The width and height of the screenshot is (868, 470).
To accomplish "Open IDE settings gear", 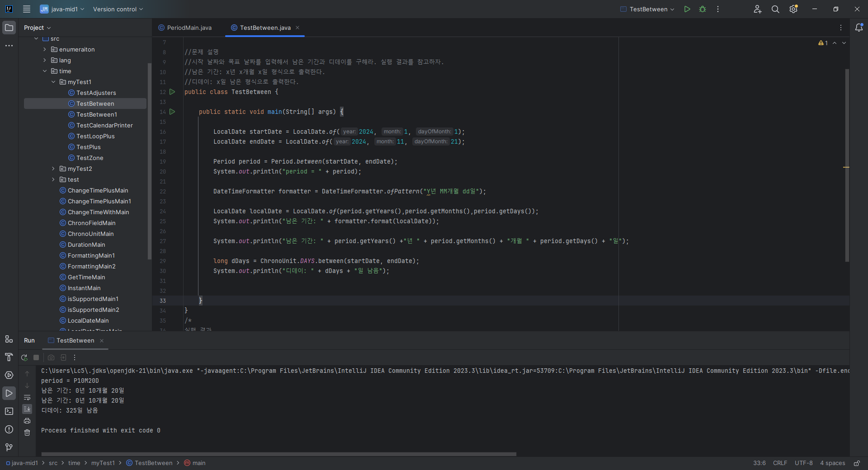I will (793, 9).
